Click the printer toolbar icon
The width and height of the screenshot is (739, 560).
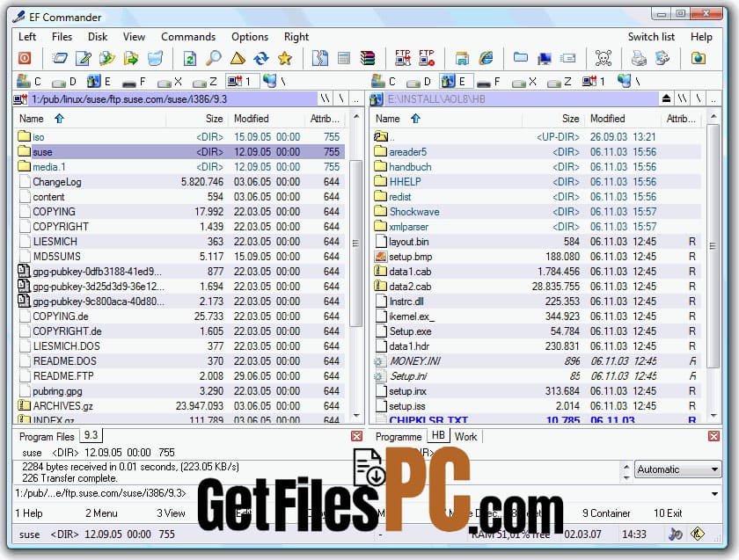[639, 58]
